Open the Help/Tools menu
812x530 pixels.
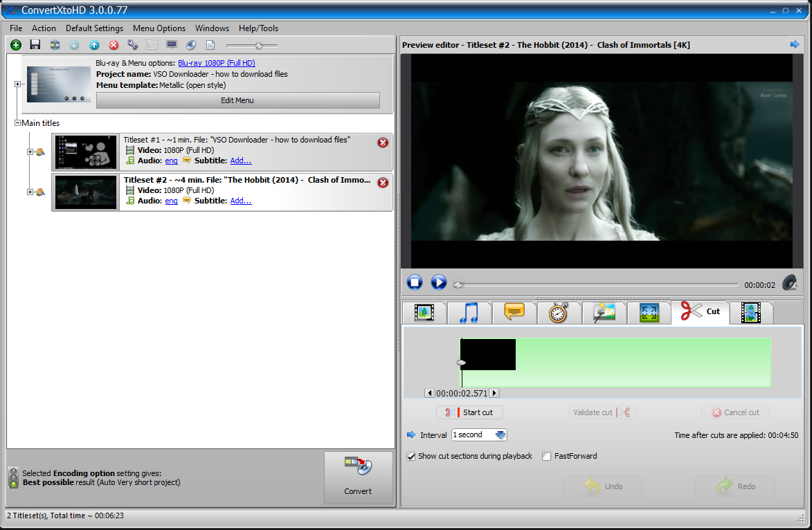pyautogui.click(x=258, y=28)
